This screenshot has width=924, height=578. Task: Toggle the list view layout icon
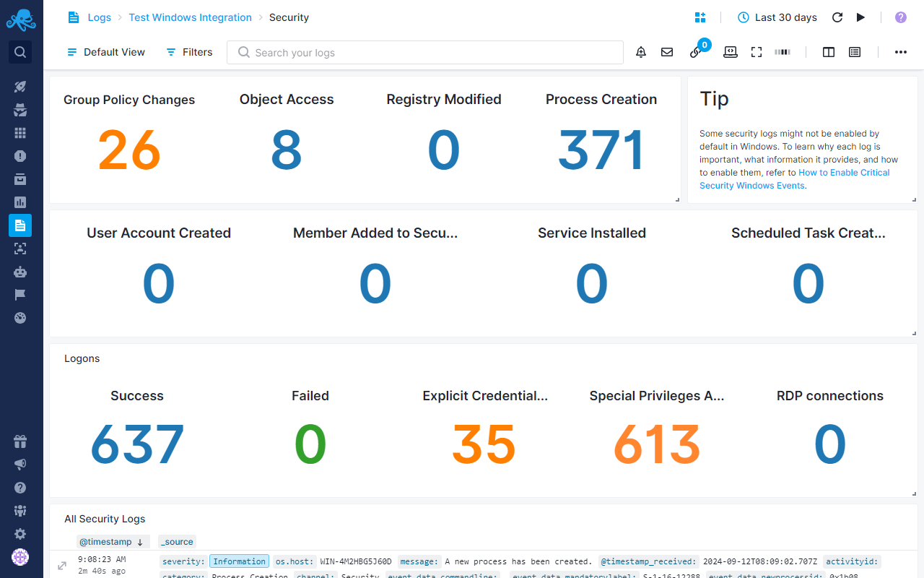(x=855, y=52)
